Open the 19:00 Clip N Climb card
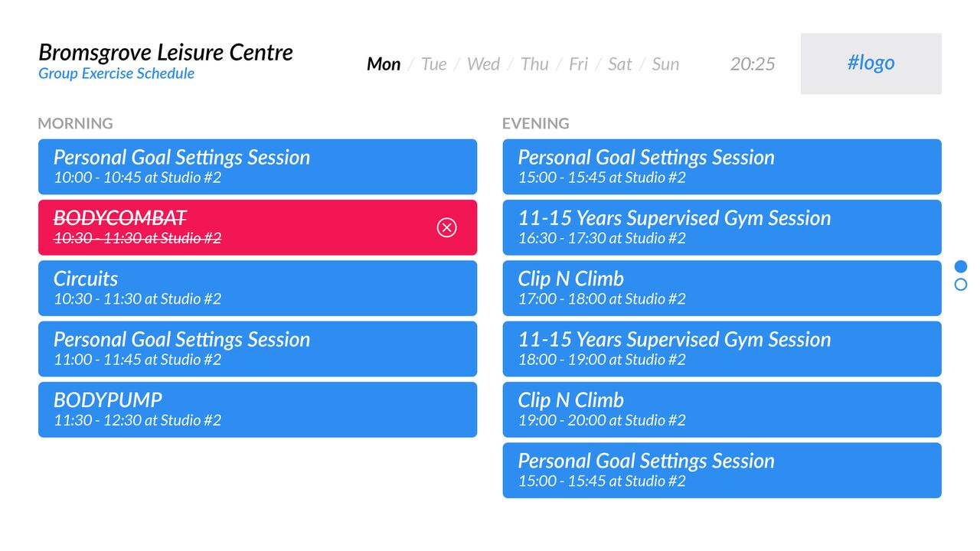This screenshot has height=551, width=980. (722, 409)
